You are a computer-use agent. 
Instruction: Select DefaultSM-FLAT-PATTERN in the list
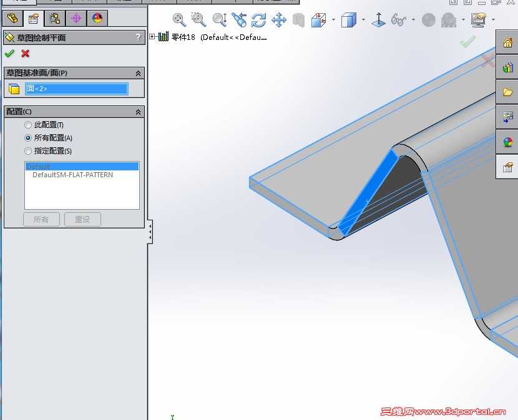coord(72,175)
